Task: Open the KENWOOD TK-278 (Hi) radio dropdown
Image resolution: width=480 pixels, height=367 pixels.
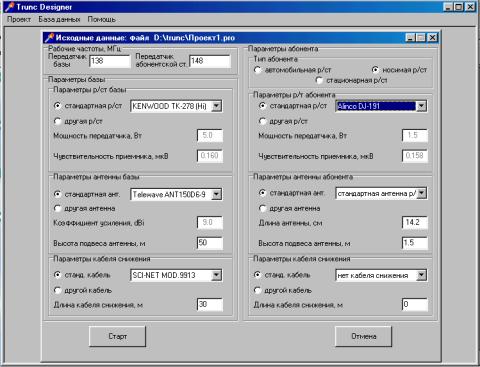Action: (x=216, y=106)
